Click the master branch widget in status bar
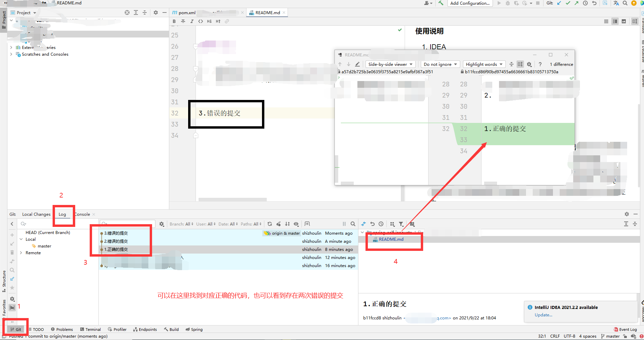The image size is (644, 340). 610,336
